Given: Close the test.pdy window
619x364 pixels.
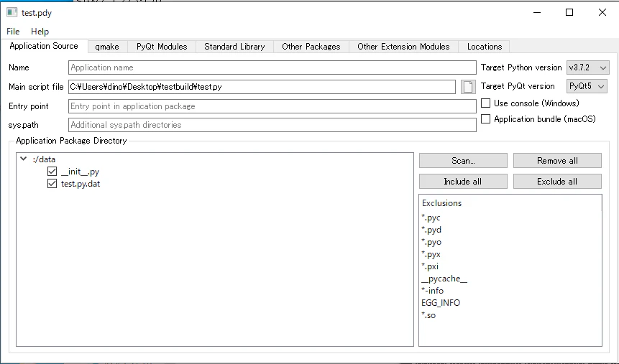Looking at the screenshot, I should pyautogui.click(x=602, y=13).
